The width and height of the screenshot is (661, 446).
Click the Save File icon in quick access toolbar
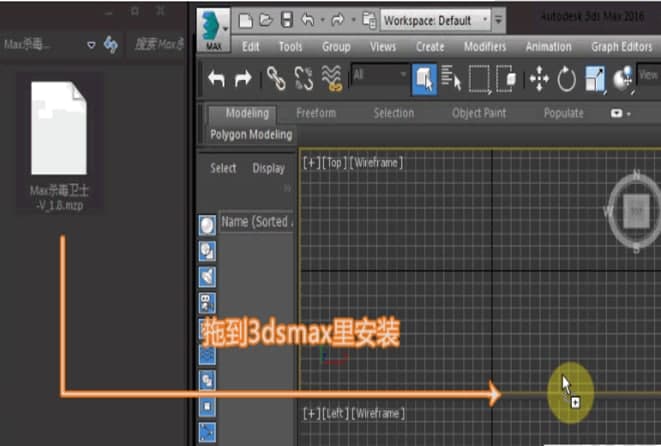(x=287, y=20)
